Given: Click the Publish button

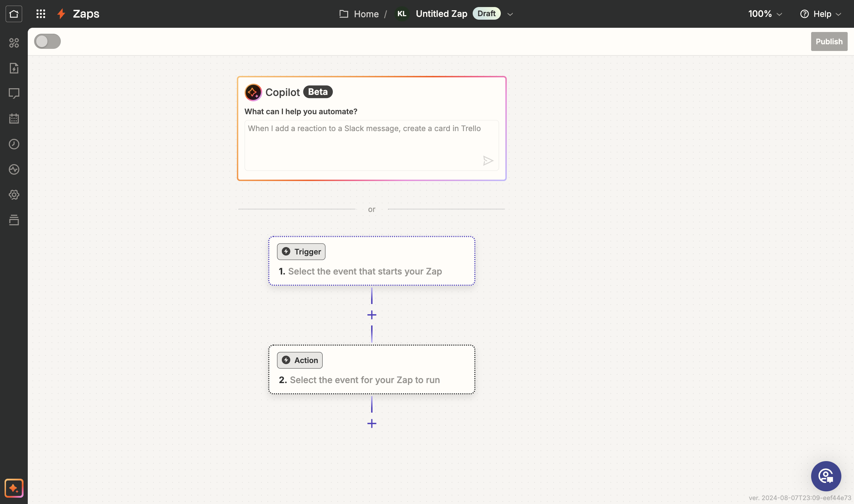Looking at the screenshot, I should (829, 41).
